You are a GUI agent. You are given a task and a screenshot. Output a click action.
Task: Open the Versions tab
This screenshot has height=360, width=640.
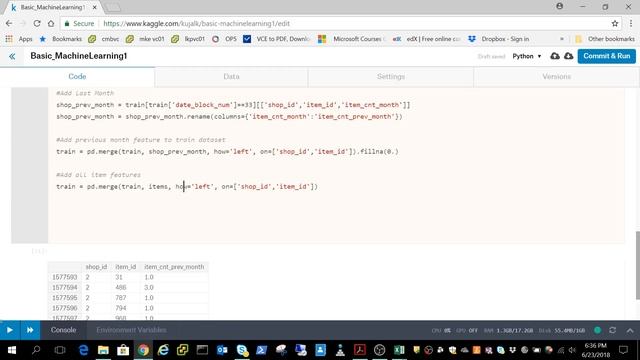[556, 76]
